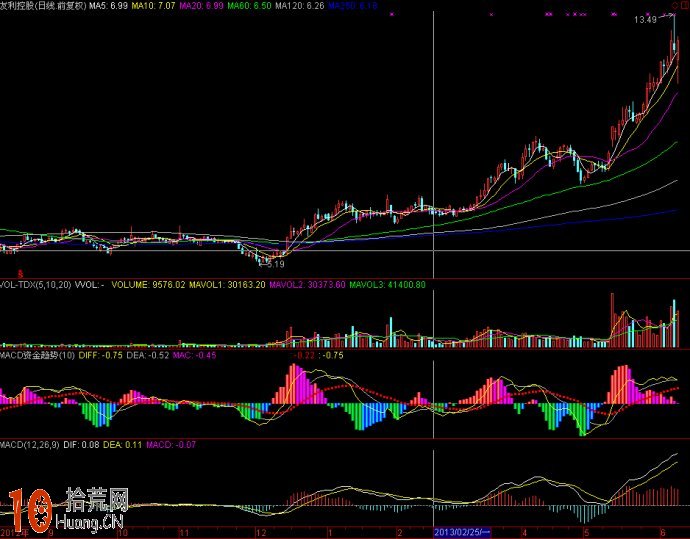
Task: Click month 2 on the time axis
Action: tap(400, 533)
